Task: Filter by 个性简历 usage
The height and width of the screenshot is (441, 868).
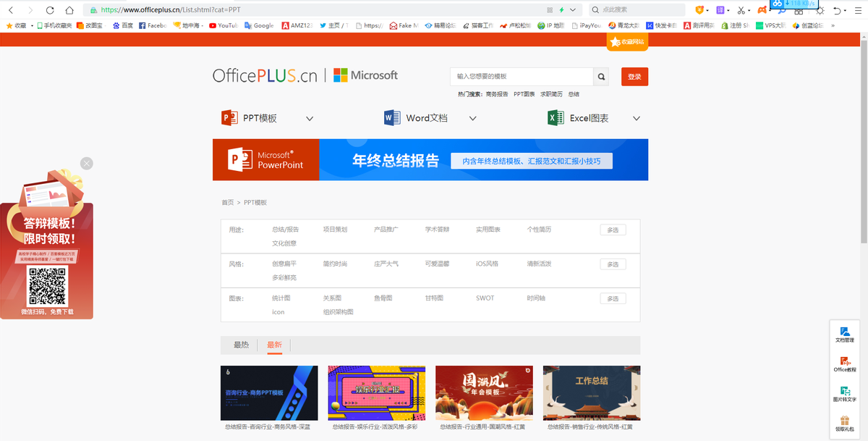Action: pyautogui.click(x=539, y=230)
